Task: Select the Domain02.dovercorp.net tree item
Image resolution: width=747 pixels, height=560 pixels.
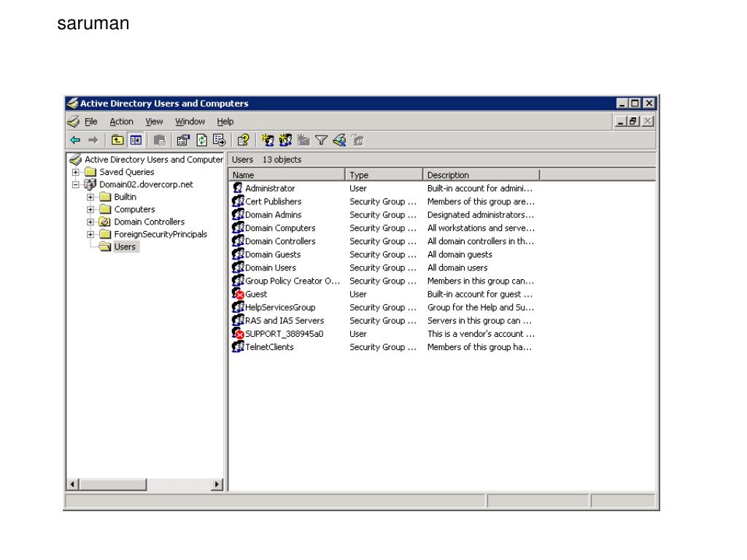Action: (x=146, y=184)
